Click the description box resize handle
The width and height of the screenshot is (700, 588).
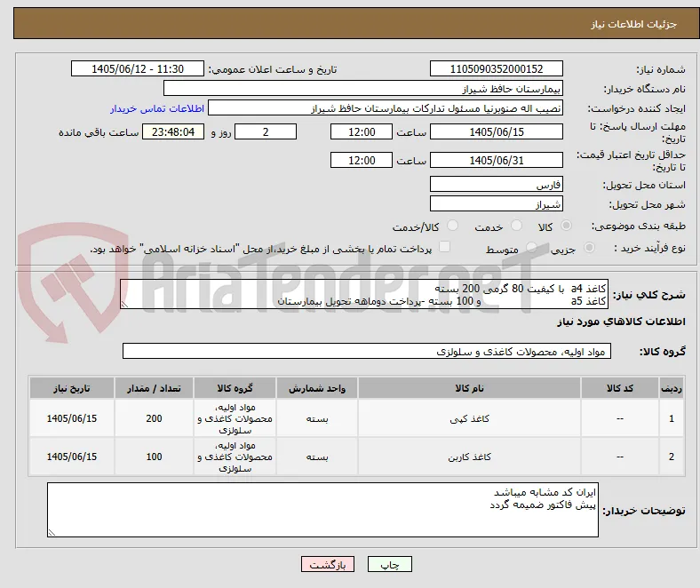click(124, 305)
